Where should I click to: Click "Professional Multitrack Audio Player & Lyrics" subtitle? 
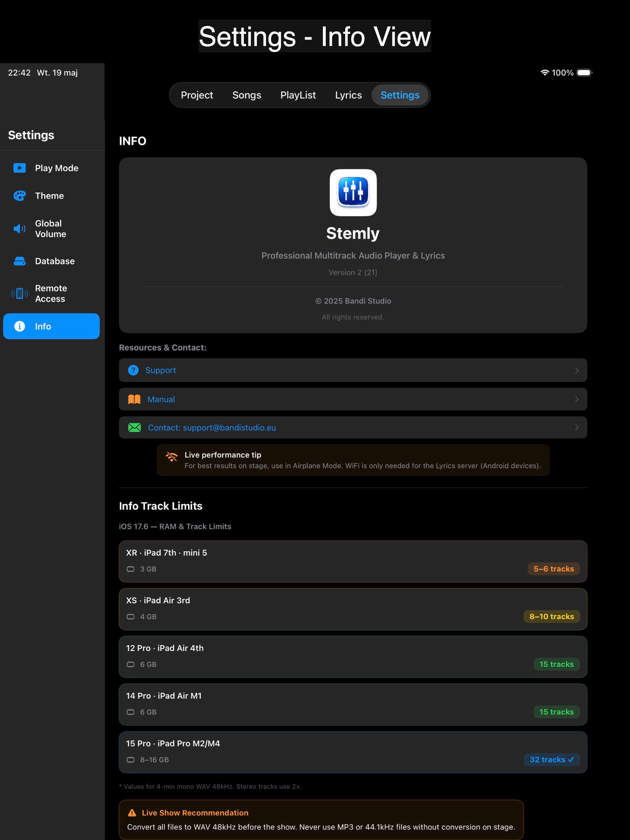(x=353, y=256)
